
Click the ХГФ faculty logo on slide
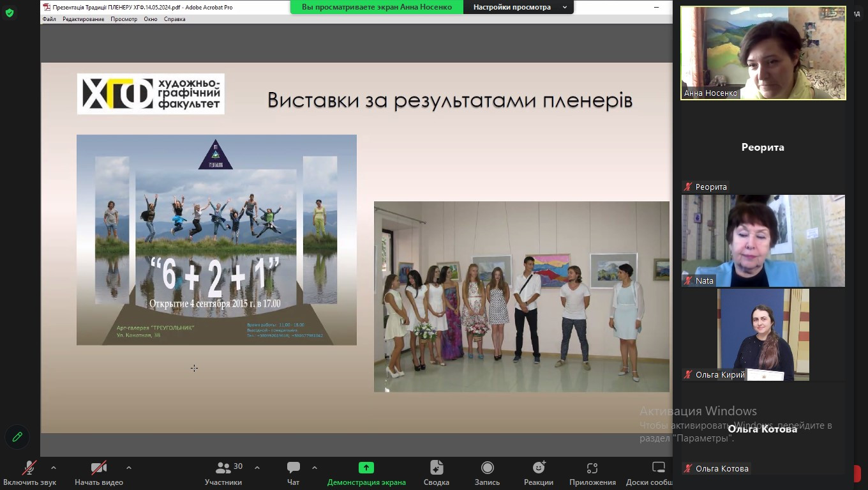(x=151, y=94)
